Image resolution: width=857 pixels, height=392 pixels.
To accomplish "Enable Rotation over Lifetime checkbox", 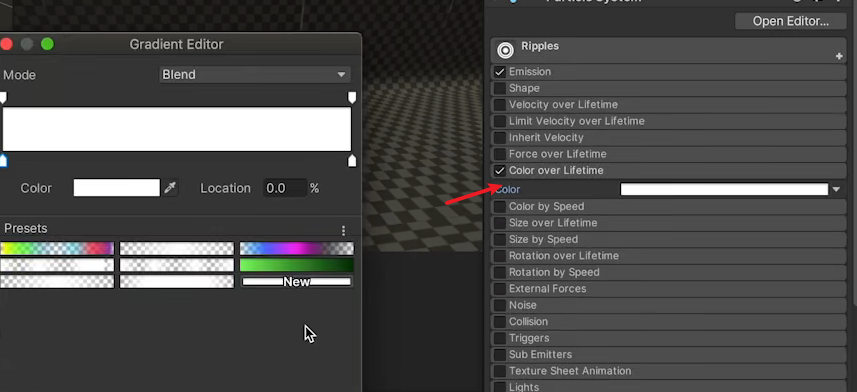I will [500, 255].
